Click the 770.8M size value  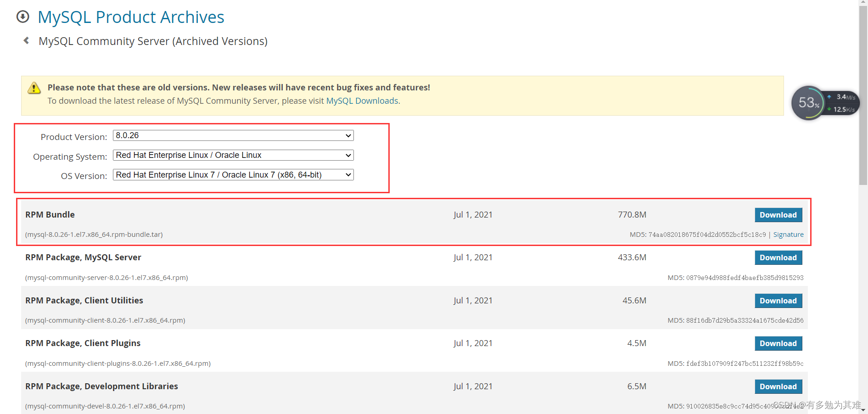point(632,214)
